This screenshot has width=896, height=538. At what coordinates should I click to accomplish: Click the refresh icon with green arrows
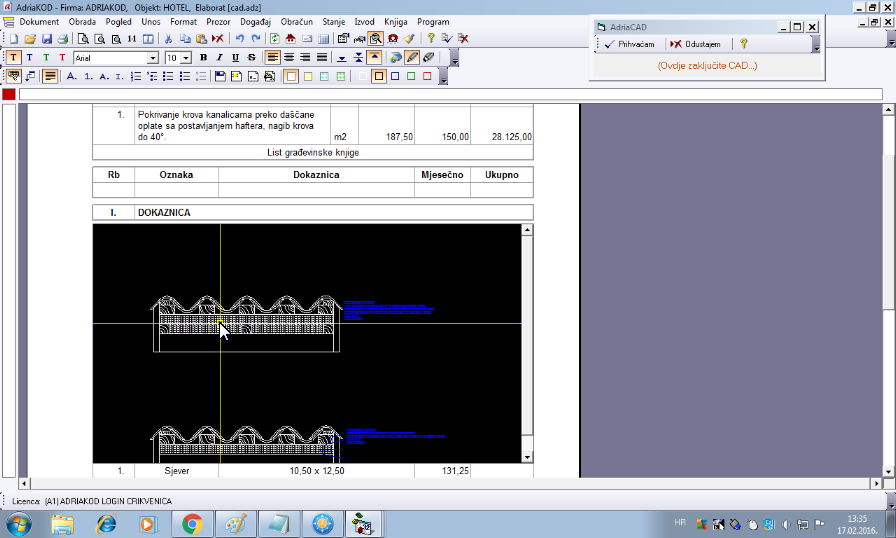pyautogui.click(x=275, y=39)
